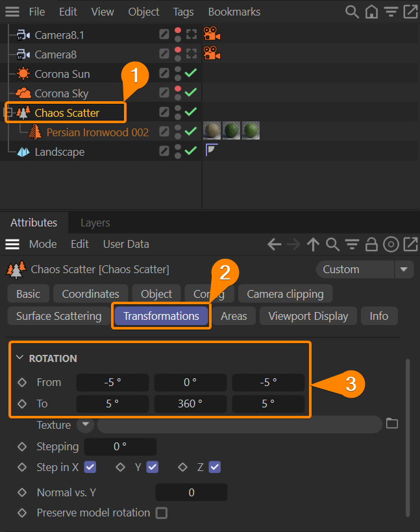Click the Rotation From keyframe diamond

click(x=22, y=382)
